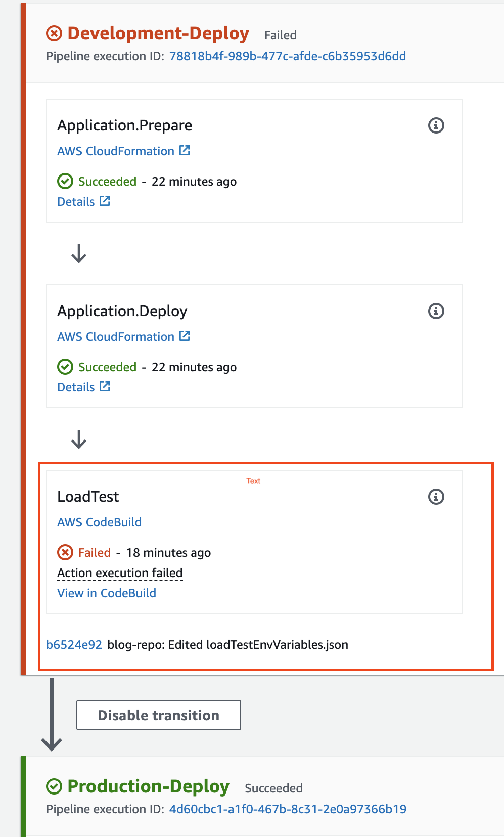Open pipeline execution ID 4d60cbc1 link
Viewport: 504px width, 837px height.
[287, 809]
